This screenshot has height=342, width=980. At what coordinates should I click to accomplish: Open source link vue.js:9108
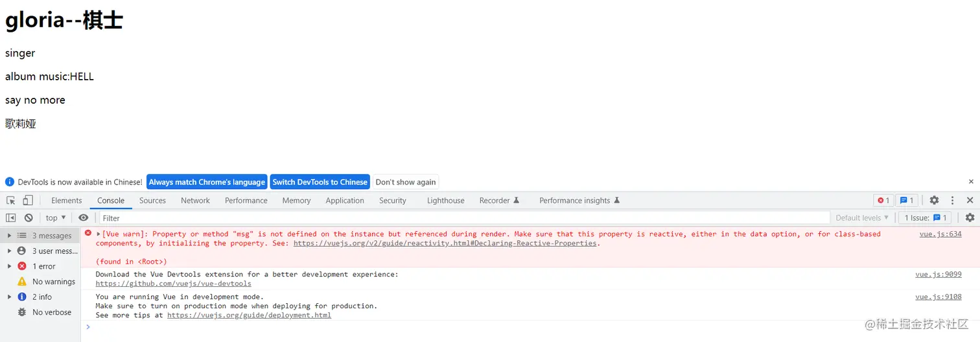tap(939, 297)
